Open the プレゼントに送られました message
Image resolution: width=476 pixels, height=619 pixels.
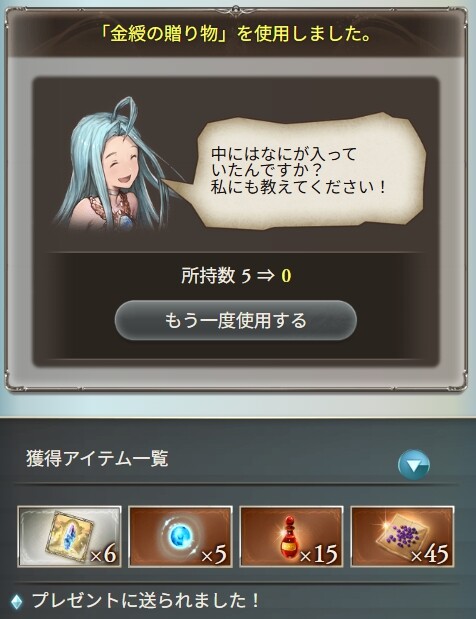(145, 600)
